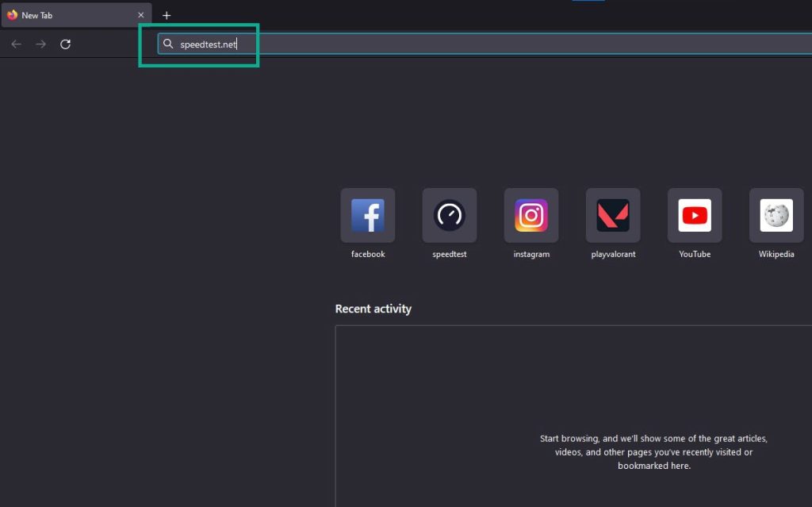
Task: Open the Facebook shortcut tile icon
Action: click(368, 215)
